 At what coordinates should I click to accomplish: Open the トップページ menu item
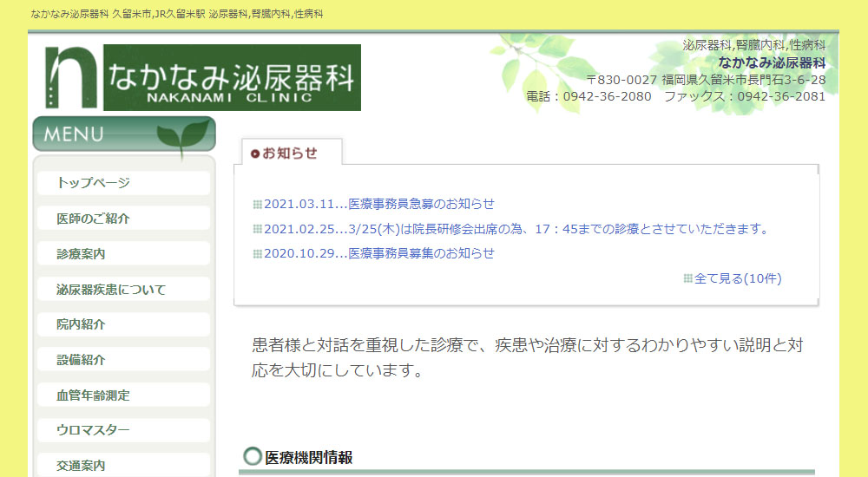point(123,183)
